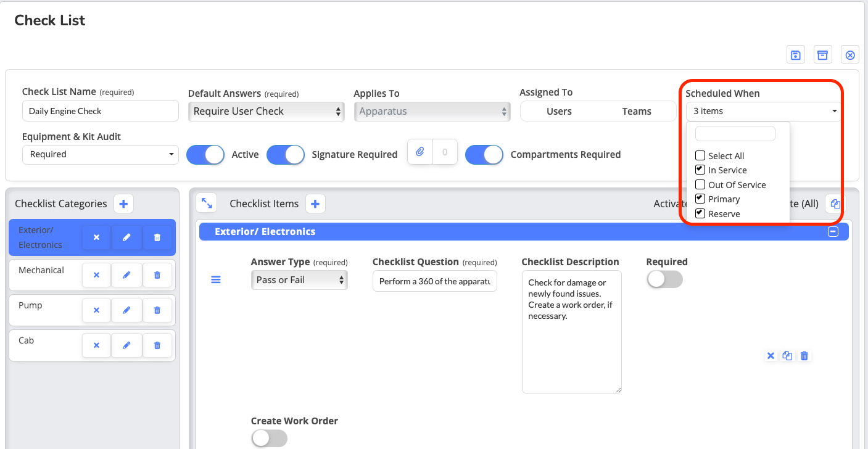Image resolution: width=868 pixels, height=449 pixels.
Task: Add a new checklist item with plus icon
Action: coord(315,204)
